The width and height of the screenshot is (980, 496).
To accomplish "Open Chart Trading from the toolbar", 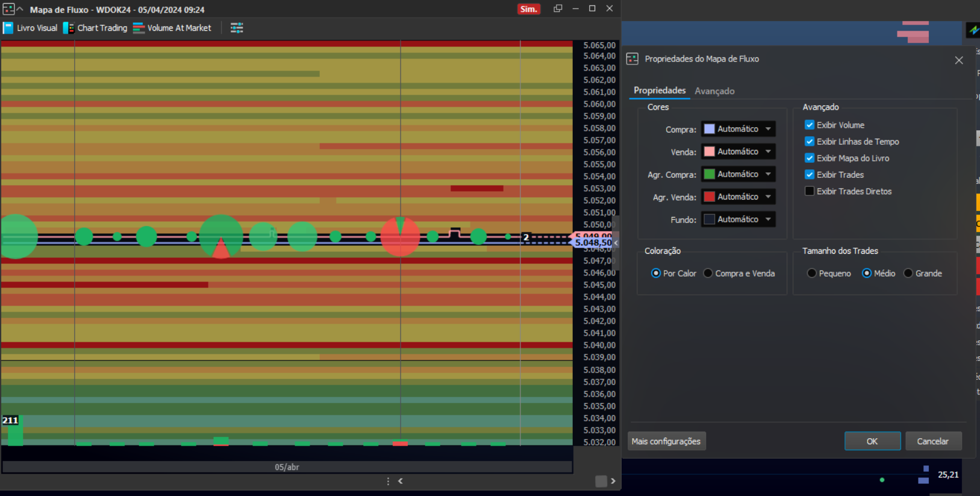I will (95, 28).
